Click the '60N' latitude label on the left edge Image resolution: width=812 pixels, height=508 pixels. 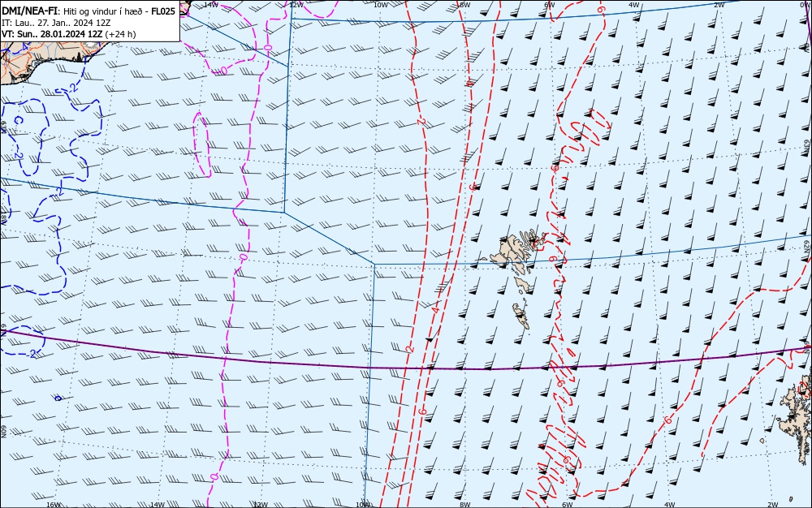tap(3, 432)
